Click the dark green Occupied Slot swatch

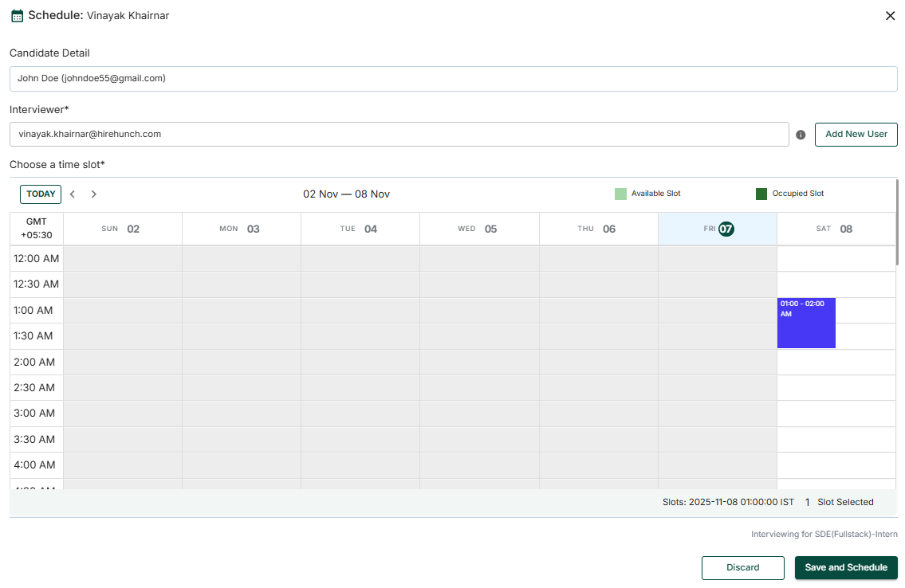click(x=761, y=194)
